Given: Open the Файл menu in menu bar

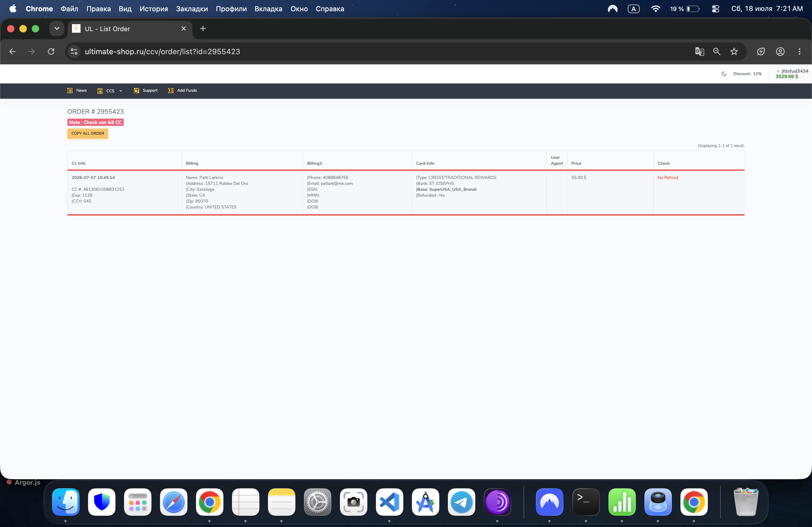Looking at the screenshot, I should tap(70, 9).
